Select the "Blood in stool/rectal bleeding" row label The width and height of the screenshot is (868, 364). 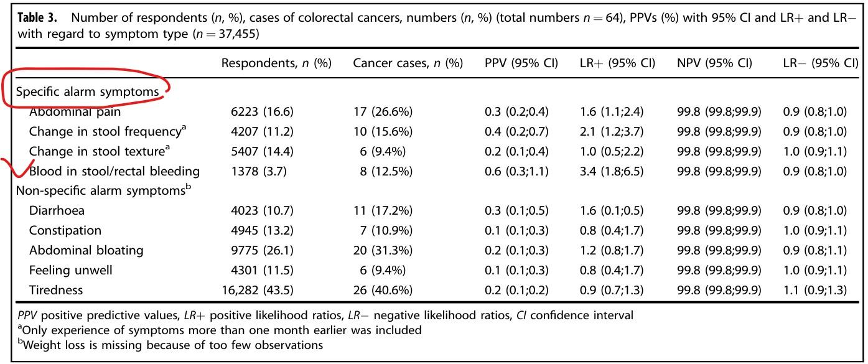(x=114, y=171)
